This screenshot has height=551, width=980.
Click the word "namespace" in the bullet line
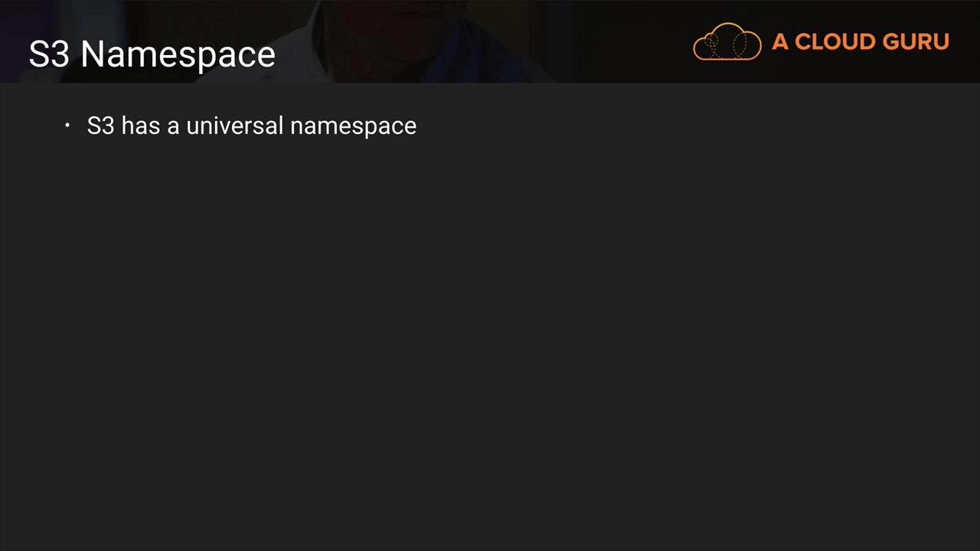pyautogui.click(x=353, y=126)
